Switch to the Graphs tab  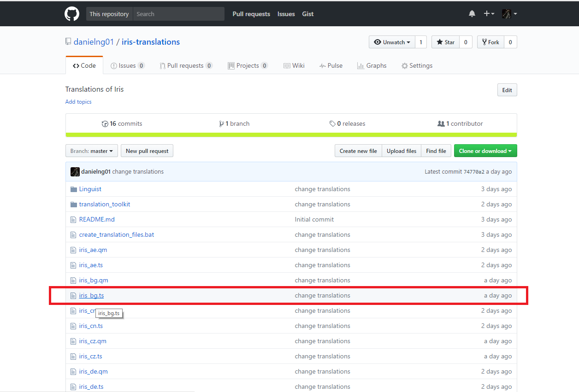[x=372, y=65]
